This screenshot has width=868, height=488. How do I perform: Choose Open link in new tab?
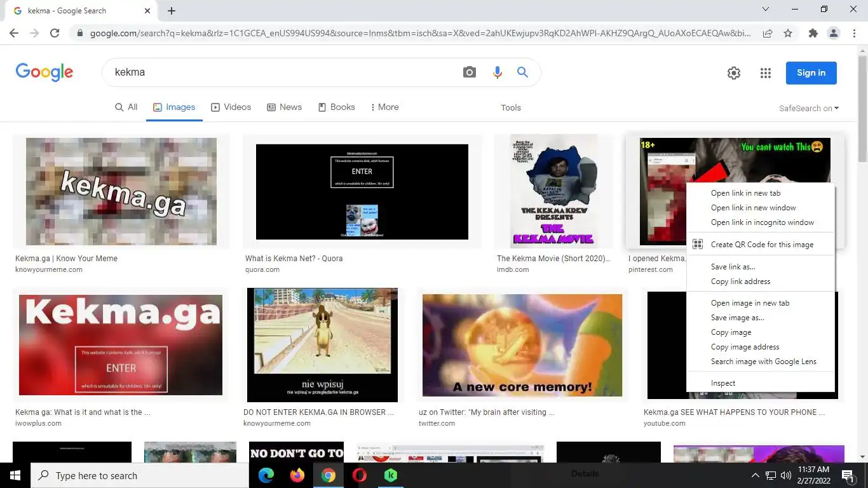click(x=761, y=193)
